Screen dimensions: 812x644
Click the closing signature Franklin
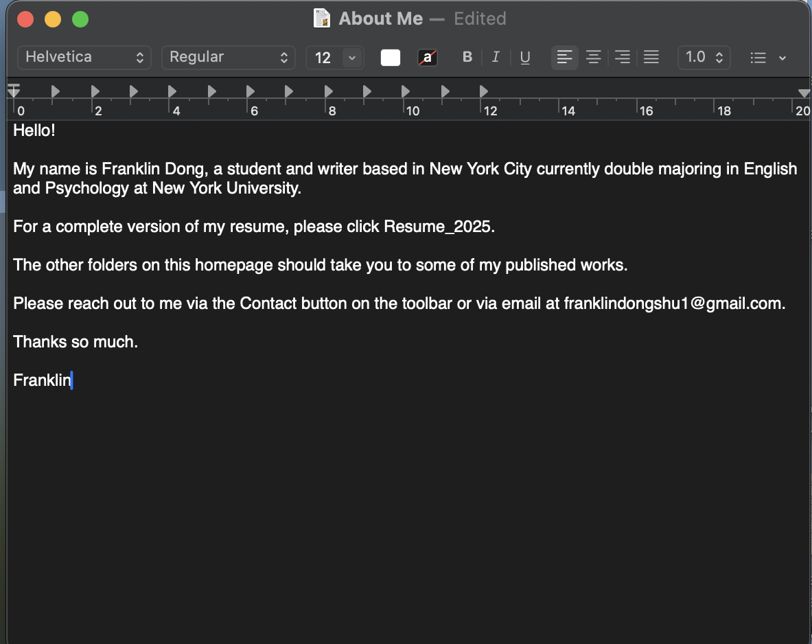pos(42,380)
